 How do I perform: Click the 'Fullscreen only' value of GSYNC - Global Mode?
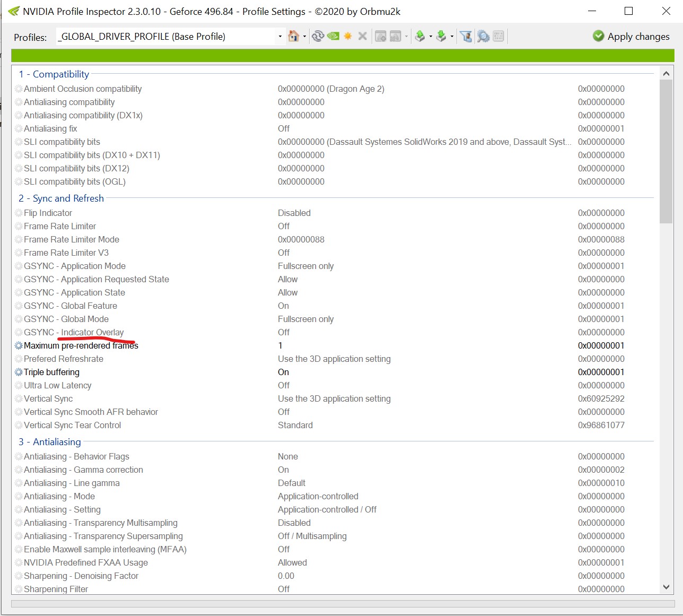[x=305, y=319]
